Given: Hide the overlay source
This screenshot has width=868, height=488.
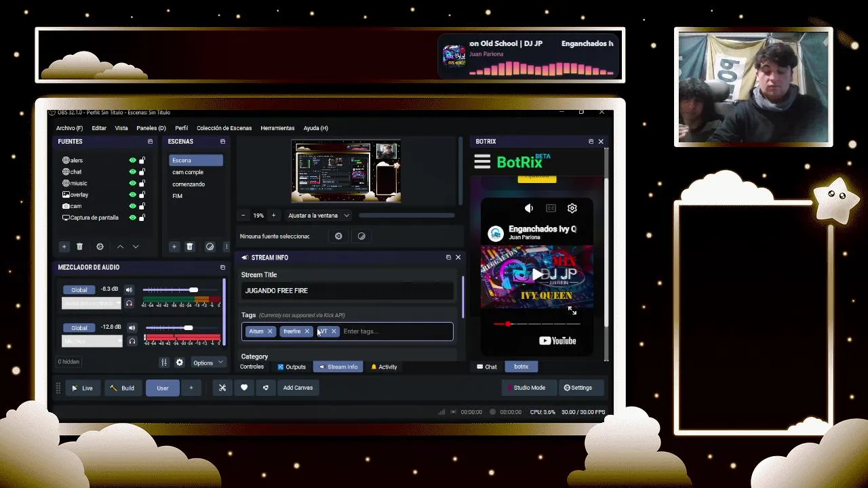Looking at the screenshot, I should (132, 195).
